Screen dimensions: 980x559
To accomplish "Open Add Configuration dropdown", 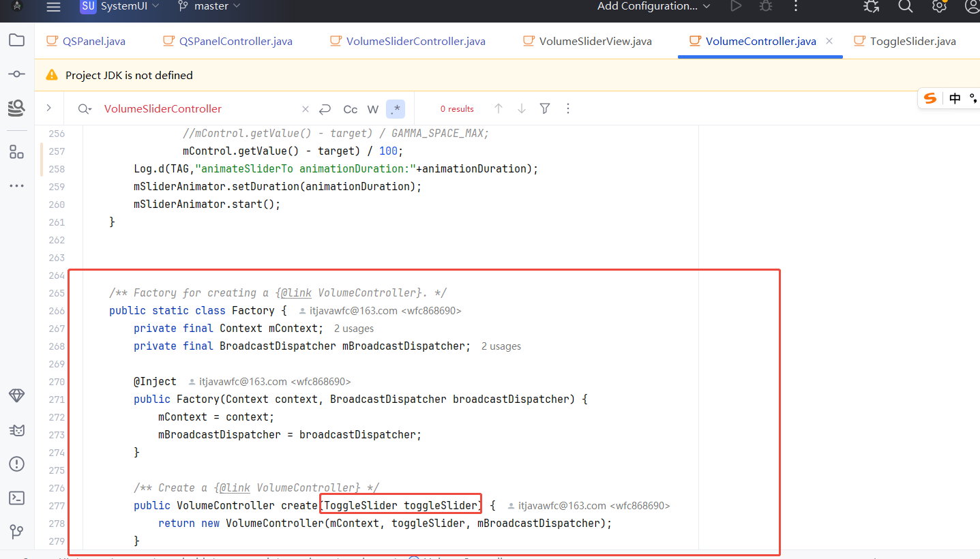I will pos(654,6).
